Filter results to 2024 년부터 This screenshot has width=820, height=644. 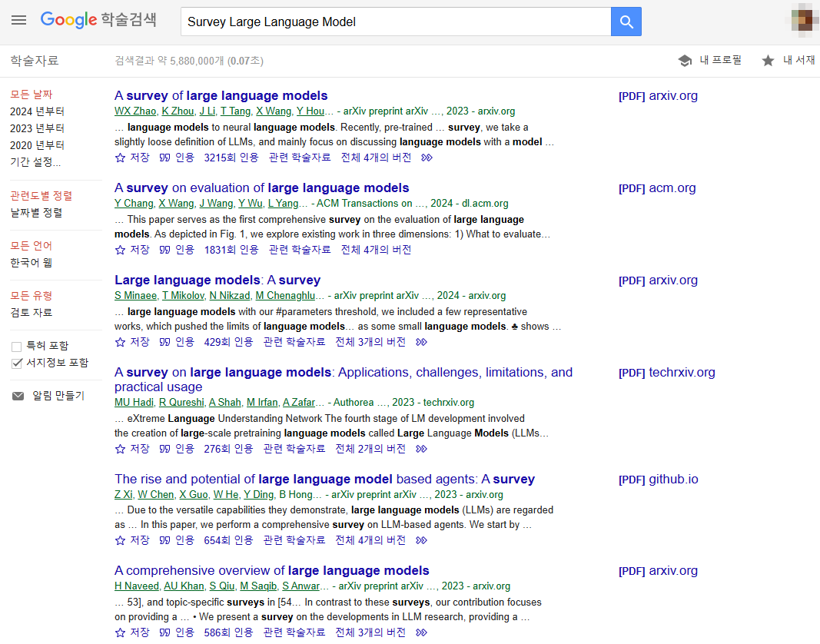coord(37,111)
